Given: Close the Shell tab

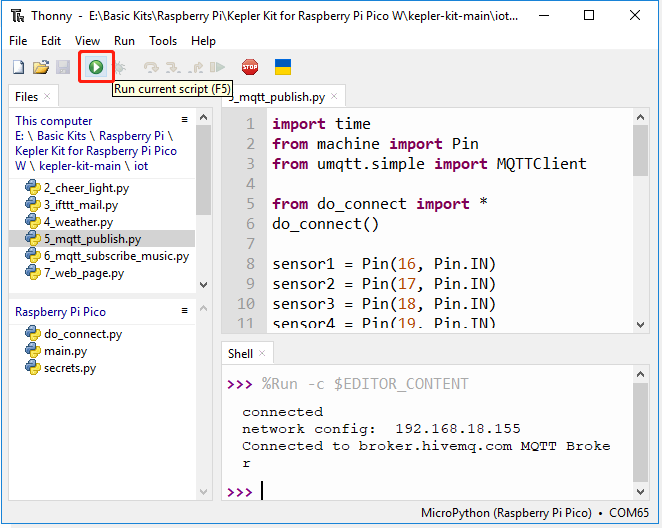Looking at the screenshot, I should point(262,353).
